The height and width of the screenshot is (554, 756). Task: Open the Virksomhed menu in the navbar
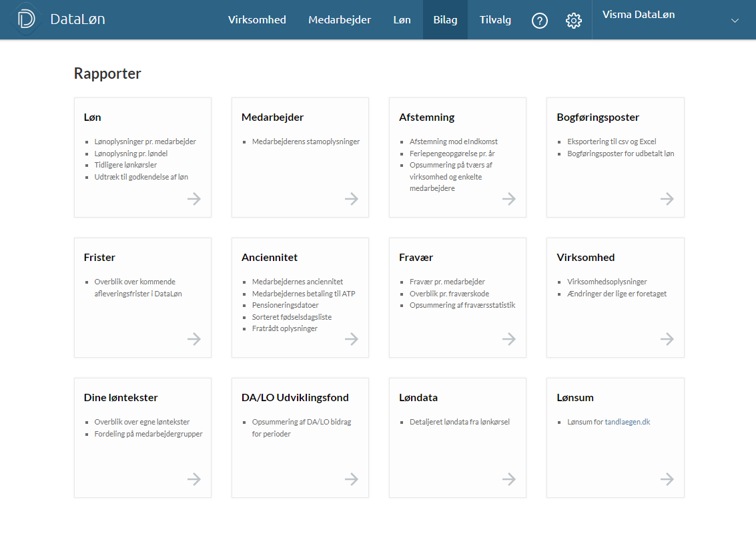(x=257, y=20)
